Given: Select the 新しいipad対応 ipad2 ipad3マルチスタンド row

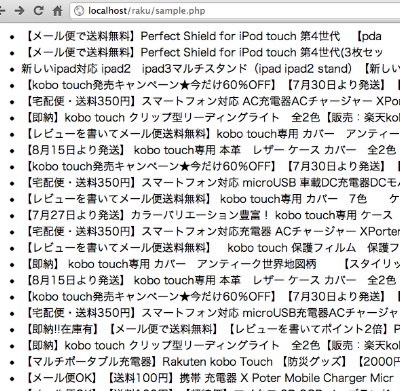Looking at the screenshot, I should point(211,69).
